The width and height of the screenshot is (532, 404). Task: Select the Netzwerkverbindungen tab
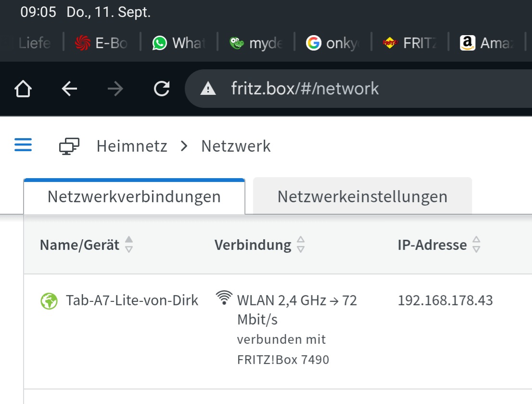click(x=134, y=196)
